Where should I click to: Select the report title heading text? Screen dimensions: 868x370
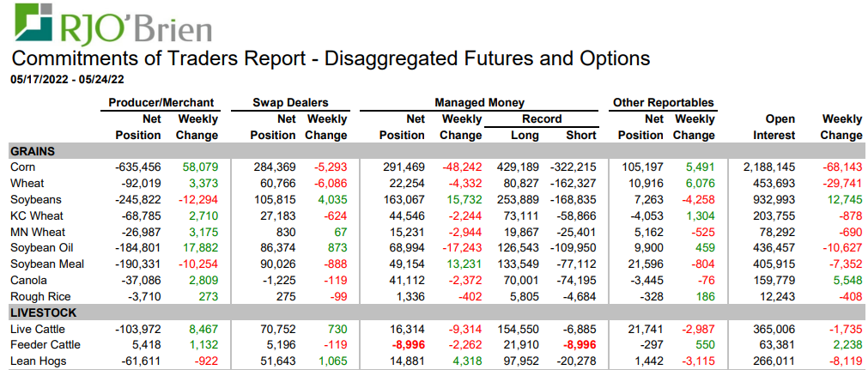330,58
